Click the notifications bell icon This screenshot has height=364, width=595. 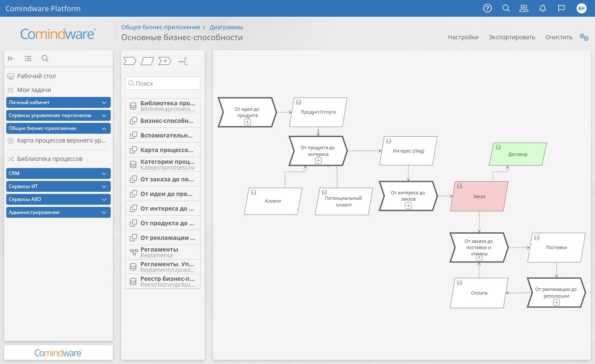click(x=543, y=8)
